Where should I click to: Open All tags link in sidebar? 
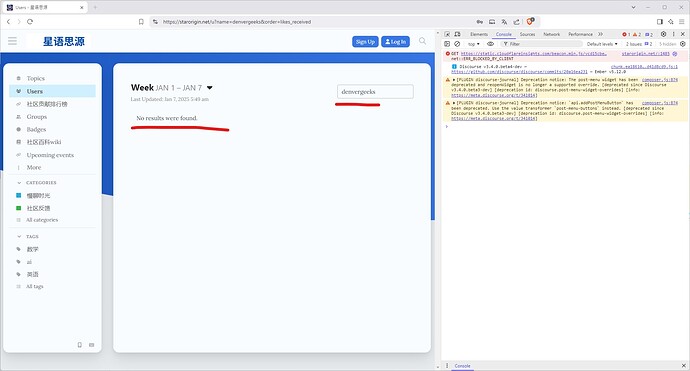coord(34,287)
